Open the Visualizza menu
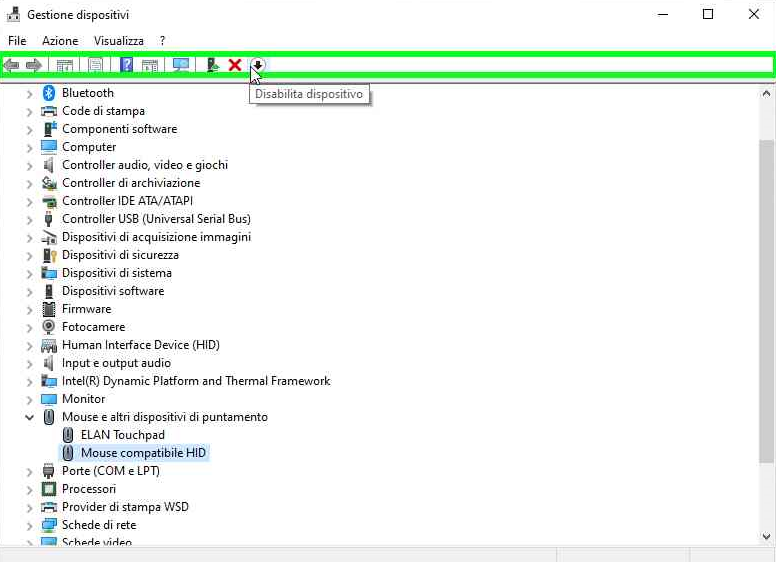This screenshot has width=776, height=562. coord(119,41)
